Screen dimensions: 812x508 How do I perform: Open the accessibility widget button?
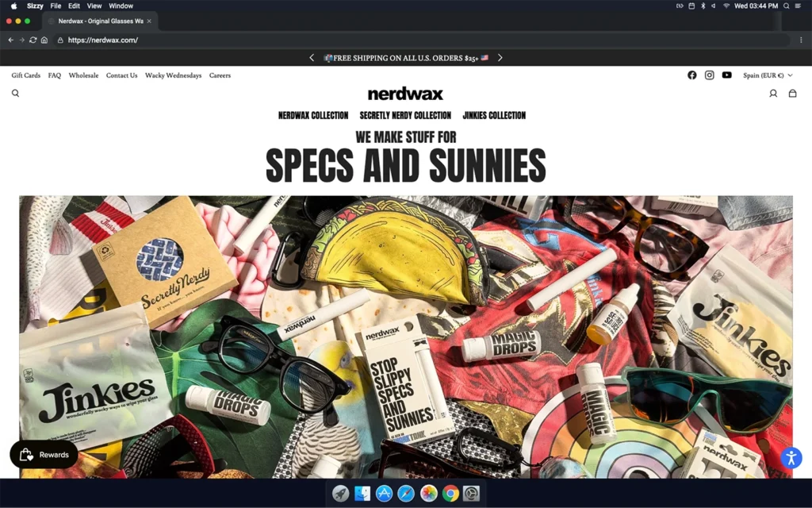[x=791, y=457]
